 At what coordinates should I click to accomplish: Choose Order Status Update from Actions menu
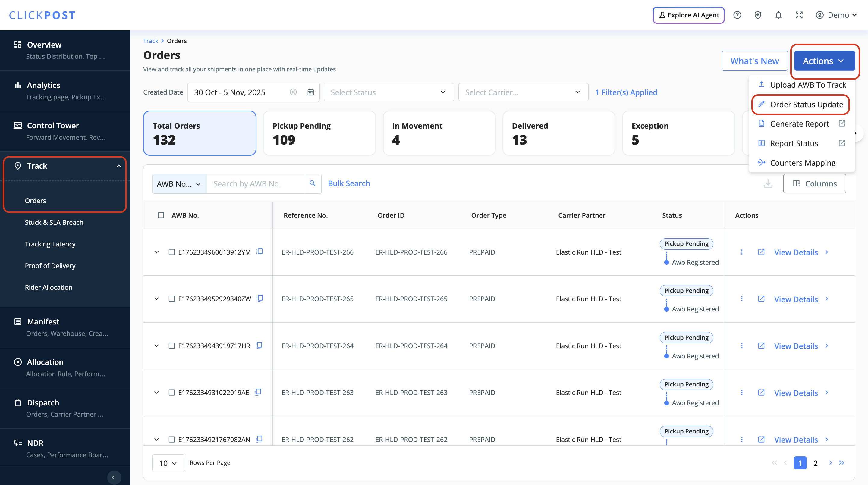[806, 105]
